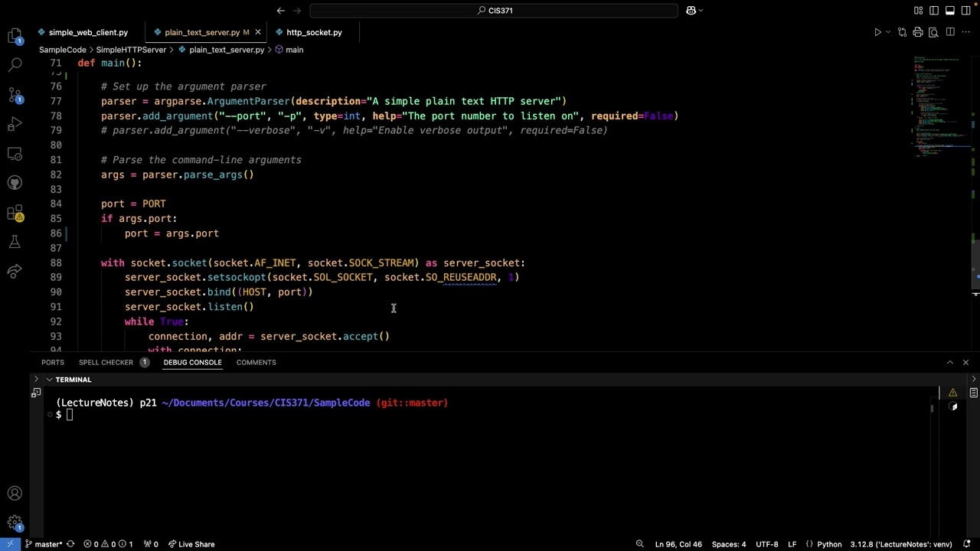Run the Python file with play icon
This screenshot has width=980, height=551.
[877, 32]
